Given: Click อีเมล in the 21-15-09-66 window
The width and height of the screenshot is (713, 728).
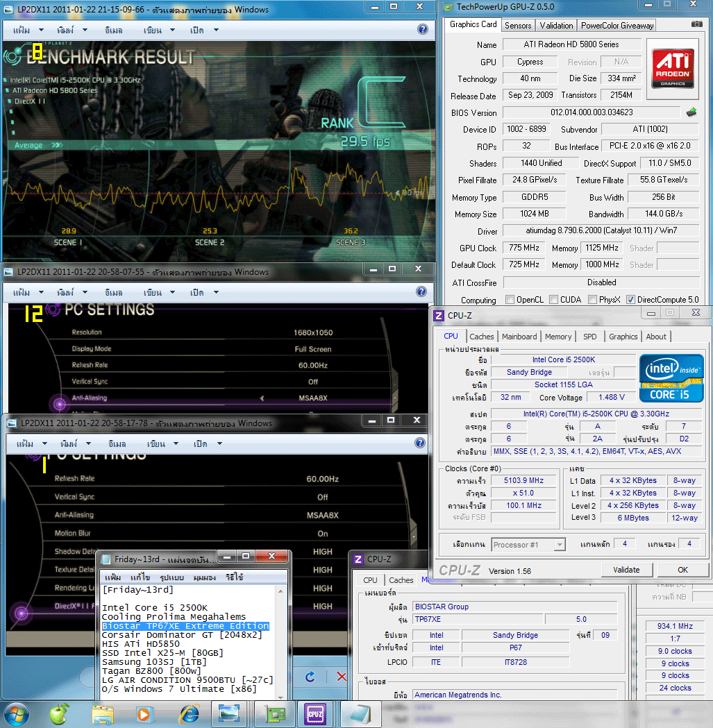Looking at the screenshot, I should [113, 30].
